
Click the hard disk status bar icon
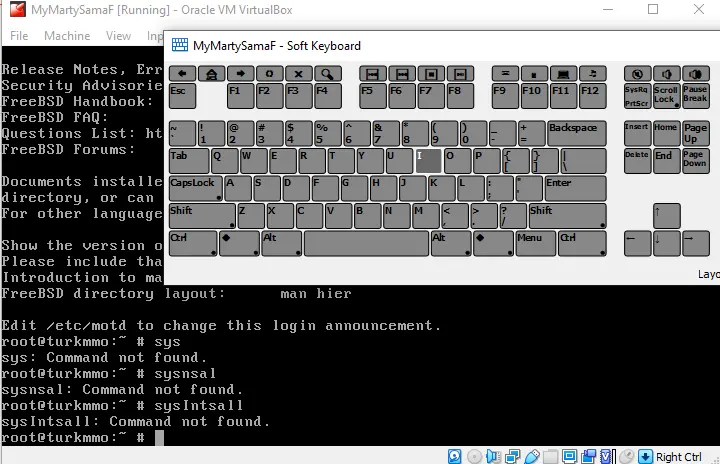(455, 456)
